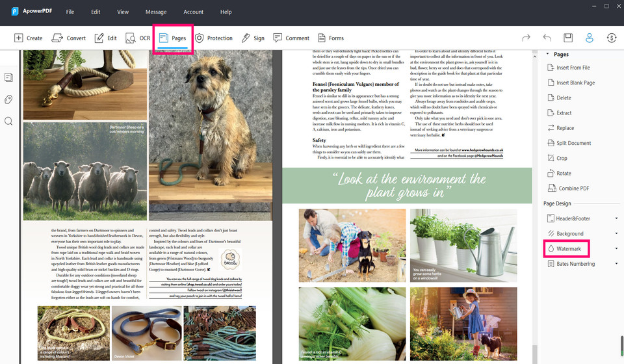Click the undo arrow icon
The height and width of the screenshot is (364, 624).
[x=547, y=38]
